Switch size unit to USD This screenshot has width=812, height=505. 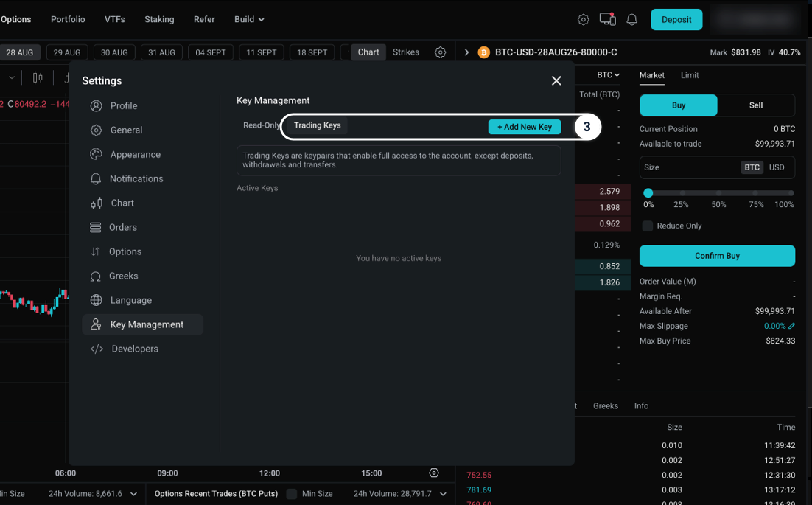777,167
